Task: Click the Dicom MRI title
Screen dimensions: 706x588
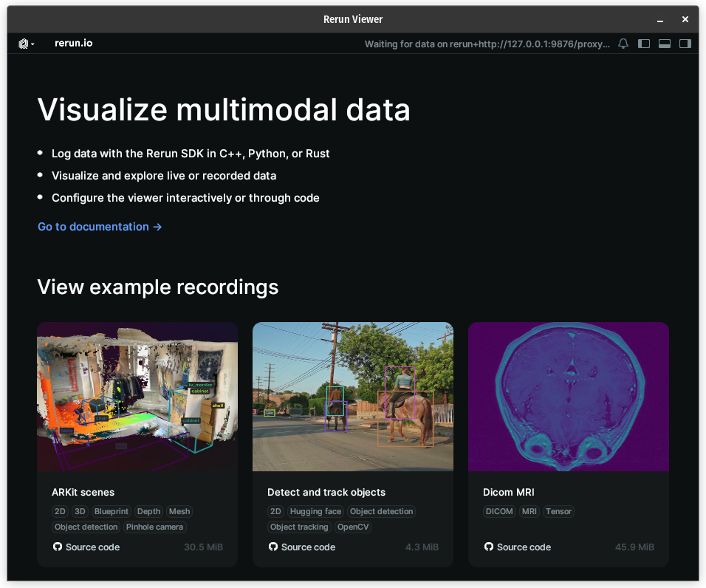Action: (x=509, y=492)
